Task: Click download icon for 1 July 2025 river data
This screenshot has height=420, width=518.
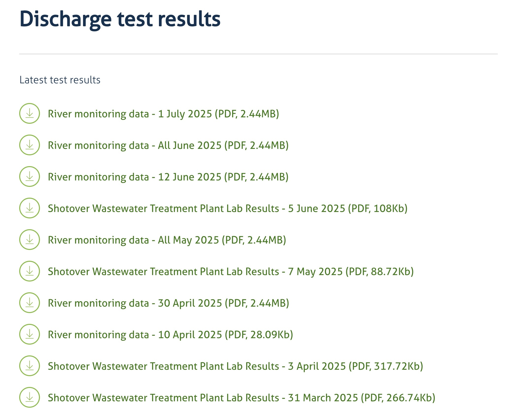Action: tap(30, 113)
